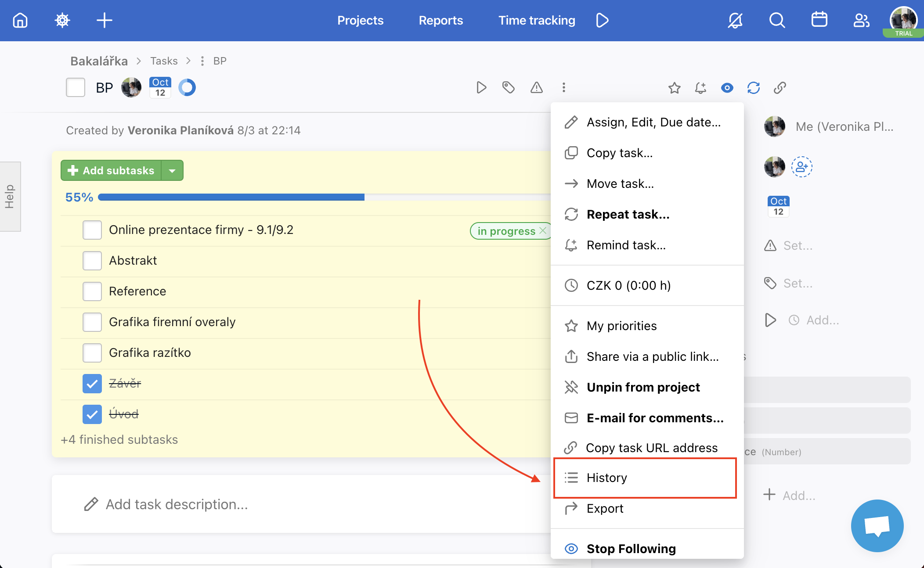Open the user profile avatar with TRIAL badge

pos(903,21)
